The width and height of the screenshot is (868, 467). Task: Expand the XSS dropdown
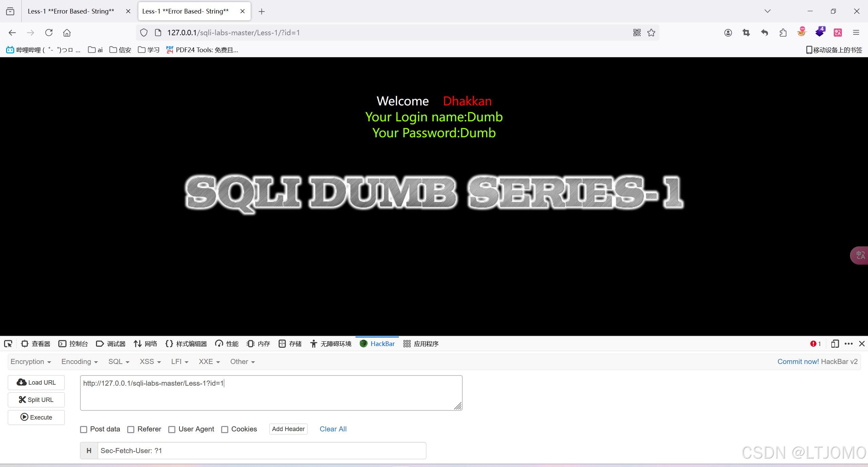click(x=150, y=362)
